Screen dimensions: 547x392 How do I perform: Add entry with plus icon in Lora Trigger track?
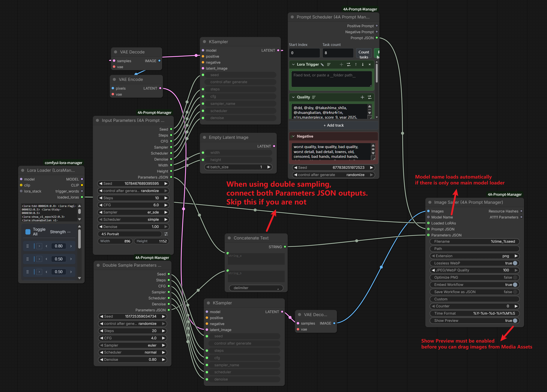coord(341,64)
